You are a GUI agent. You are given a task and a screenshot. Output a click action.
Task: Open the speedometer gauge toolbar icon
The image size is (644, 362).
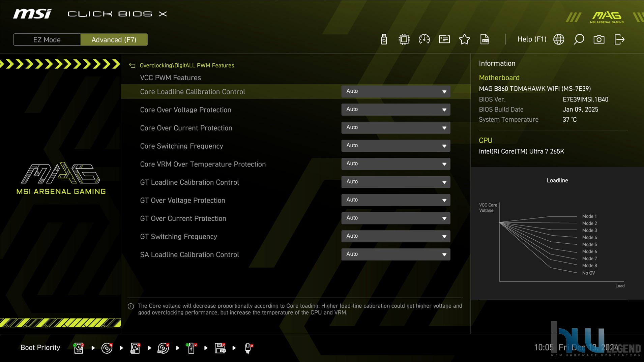pos(424,39)
